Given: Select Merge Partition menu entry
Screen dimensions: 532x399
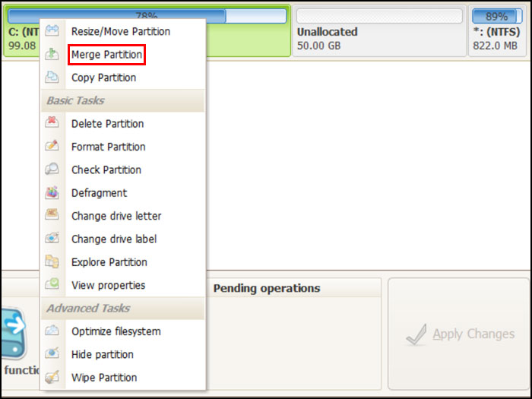Looking at the screenshot, I should (x=123, y=54).
